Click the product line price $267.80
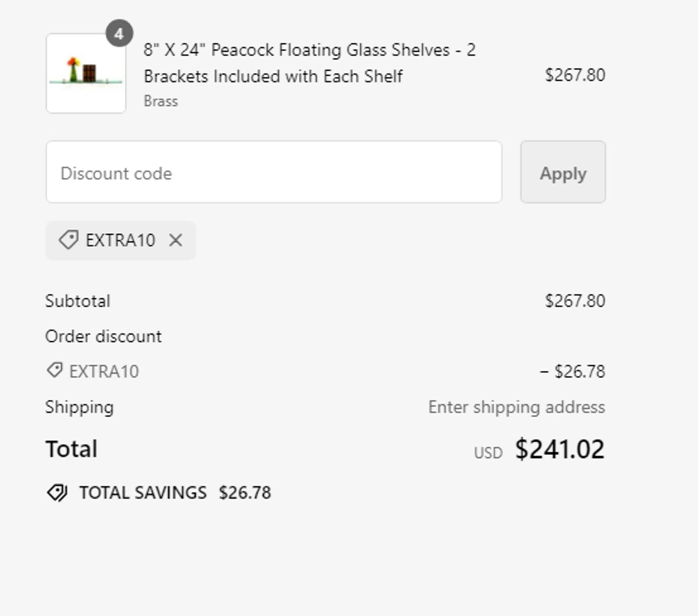 575,75
